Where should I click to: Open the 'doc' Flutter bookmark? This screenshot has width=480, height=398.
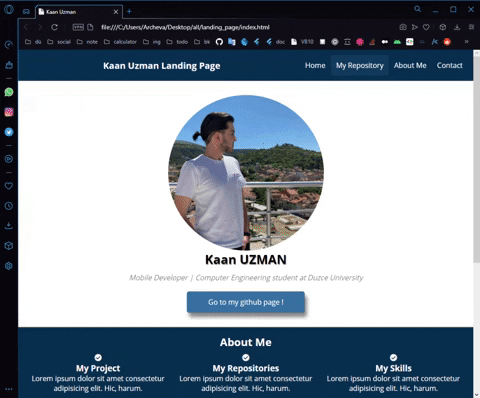coord(275,42)
